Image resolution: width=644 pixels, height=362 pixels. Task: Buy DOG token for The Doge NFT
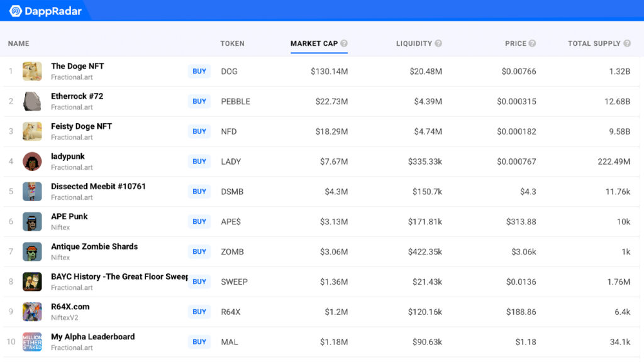pyautogui.click(x=199, y=72)
